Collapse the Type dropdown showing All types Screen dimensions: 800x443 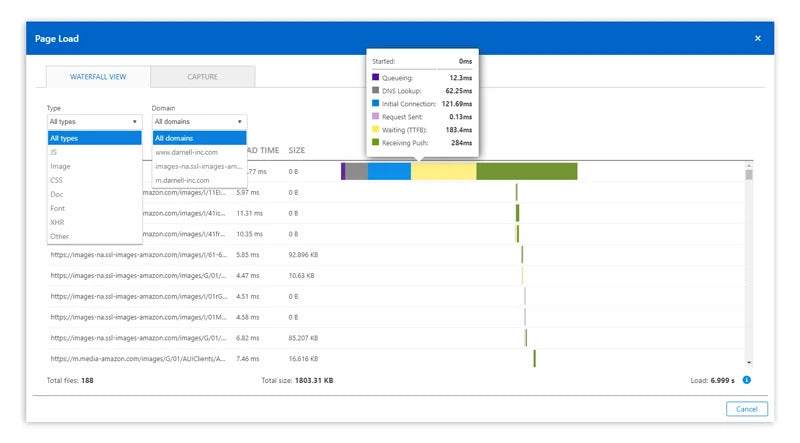click(x=94, y=121)
